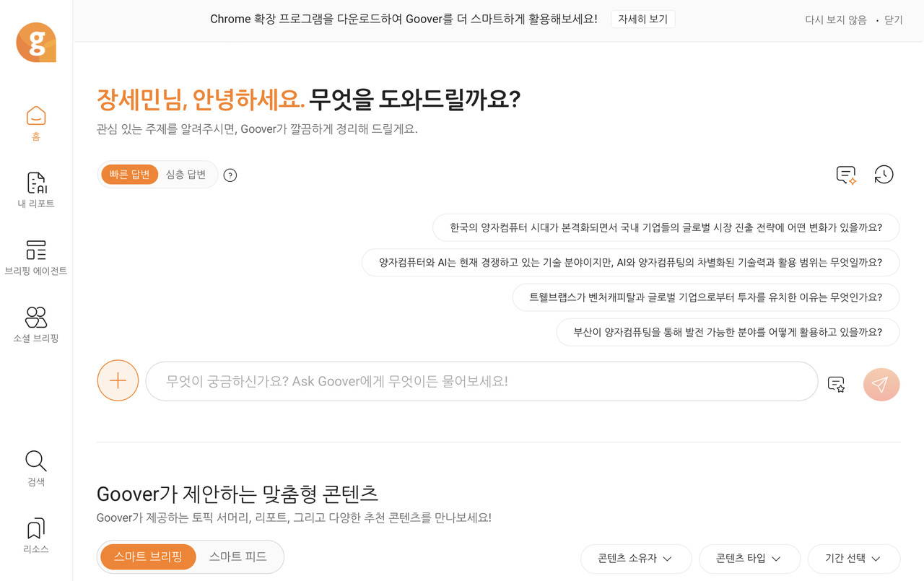
Task: Open saved prompts star chat icon
Action: (836, 385)
